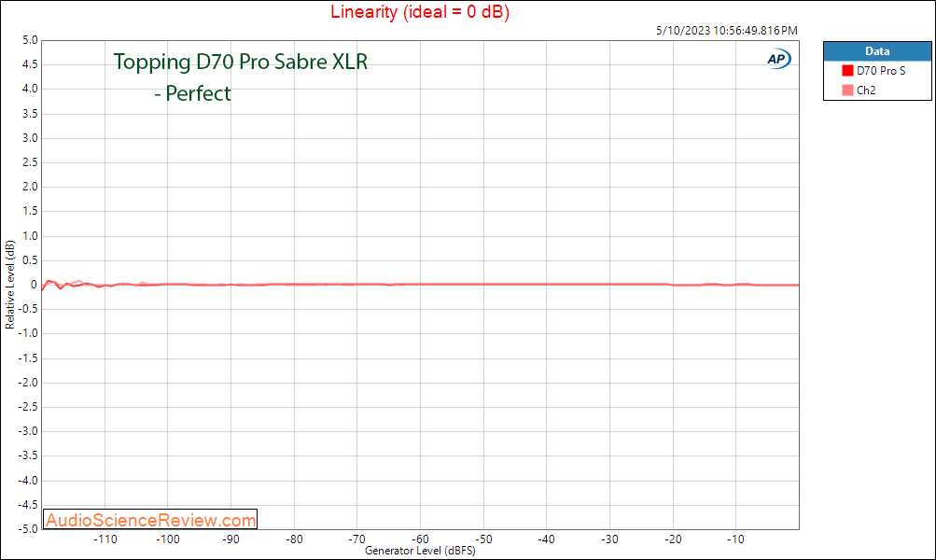The width and height of the screenshot is (936, 560).
Task: Click the -3.5 y-axis tick label
Action: (27, 456)
